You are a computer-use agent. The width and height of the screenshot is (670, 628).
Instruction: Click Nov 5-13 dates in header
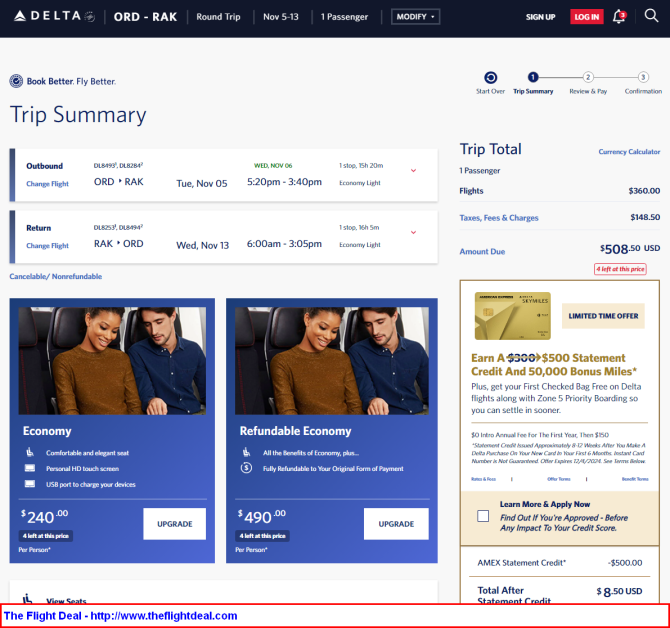point(281,17)
